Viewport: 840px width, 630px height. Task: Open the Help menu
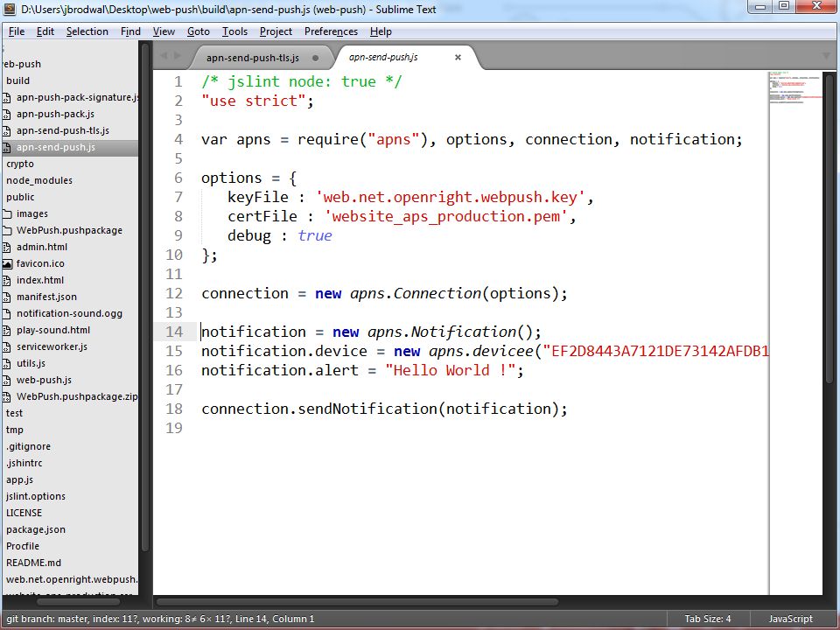click(x=381, y=31)
